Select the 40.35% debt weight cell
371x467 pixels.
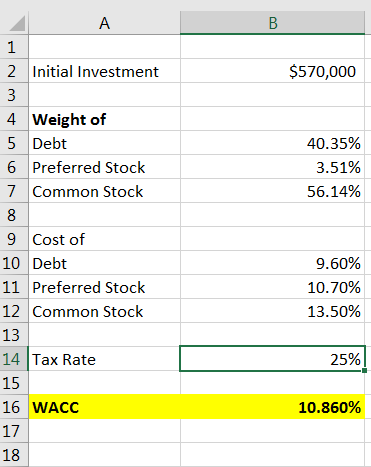272,143
